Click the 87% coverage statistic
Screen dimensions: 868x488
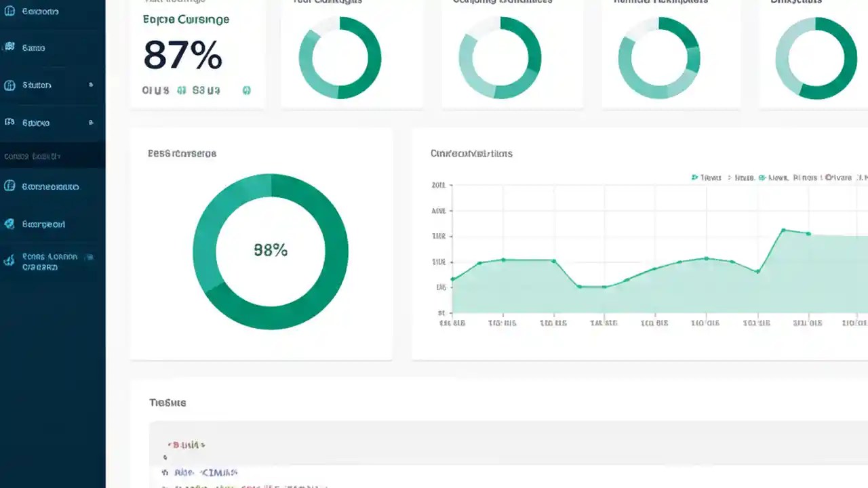pyautogui.click(x=182, y=56)
